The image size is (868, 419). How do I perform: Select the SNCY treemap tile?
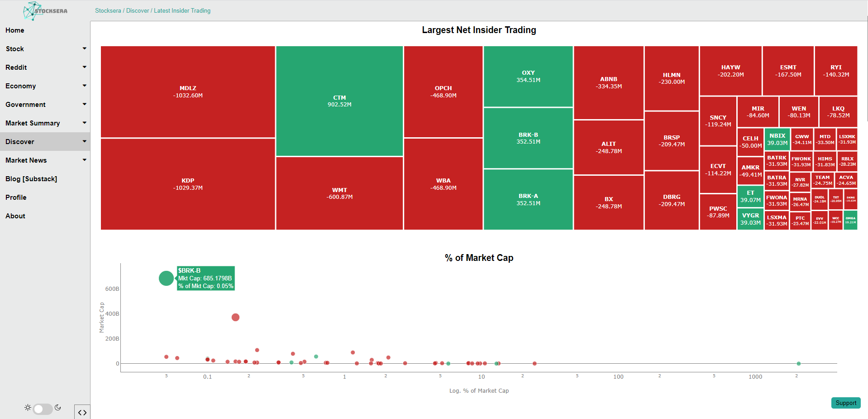pyautogui.click(x=718, y=121)
